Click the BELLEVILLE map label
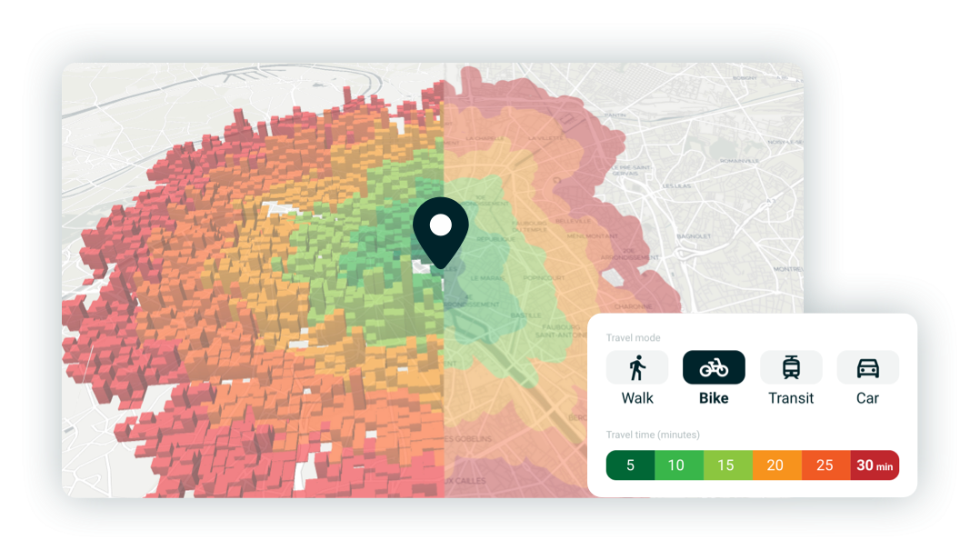 pos(573,221)
